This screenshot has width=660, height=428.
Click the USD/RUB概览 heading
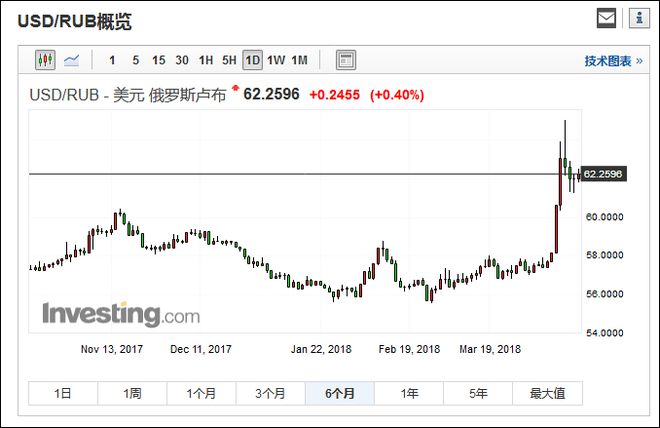(75, 21)
